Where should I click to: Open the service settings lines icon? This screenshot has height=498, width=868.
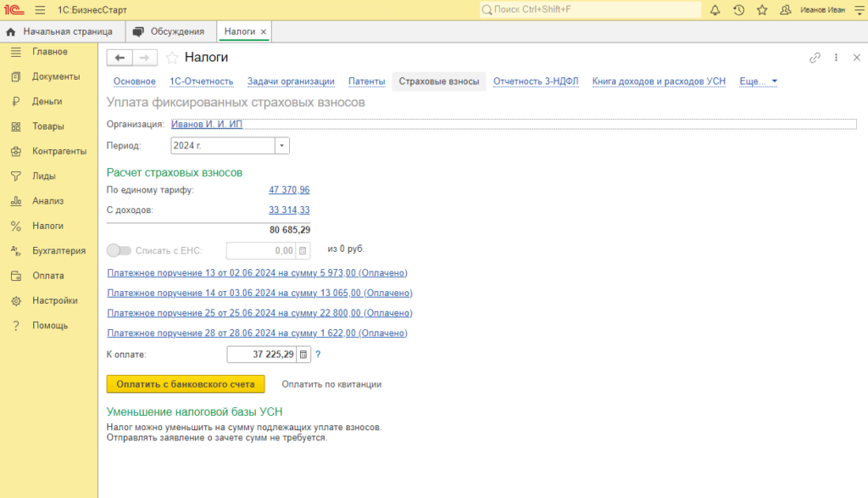point(860,10)
